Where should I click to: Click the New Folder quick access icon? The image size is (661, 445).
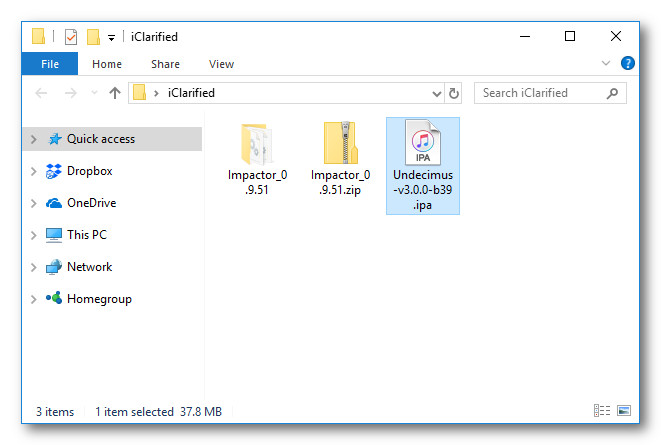(93, 37)
